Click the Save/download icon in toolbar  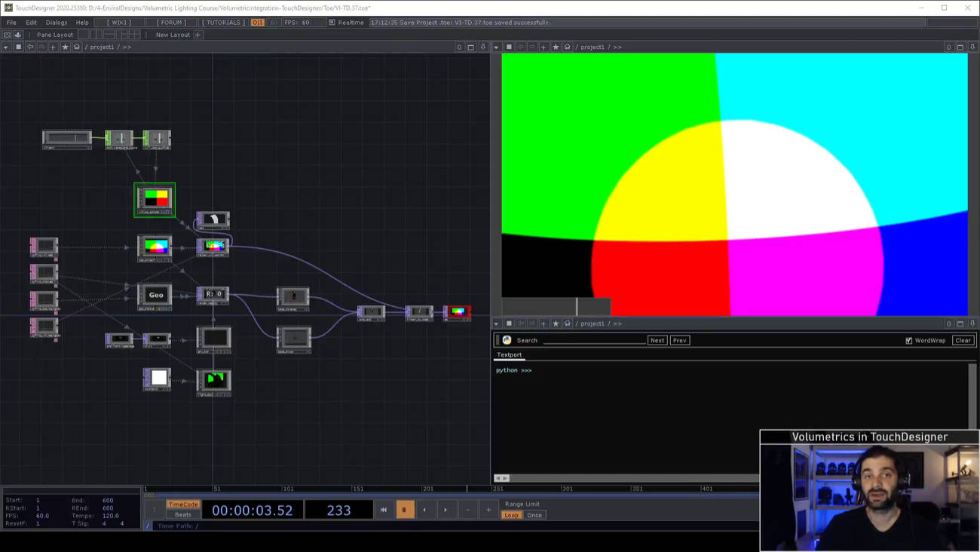[x=18, y=35]
